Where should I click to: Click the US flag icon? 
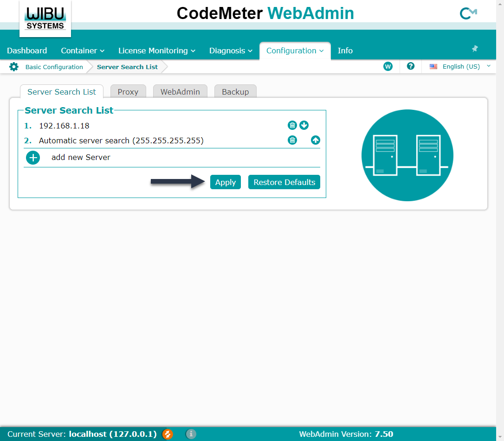point(433,66)
